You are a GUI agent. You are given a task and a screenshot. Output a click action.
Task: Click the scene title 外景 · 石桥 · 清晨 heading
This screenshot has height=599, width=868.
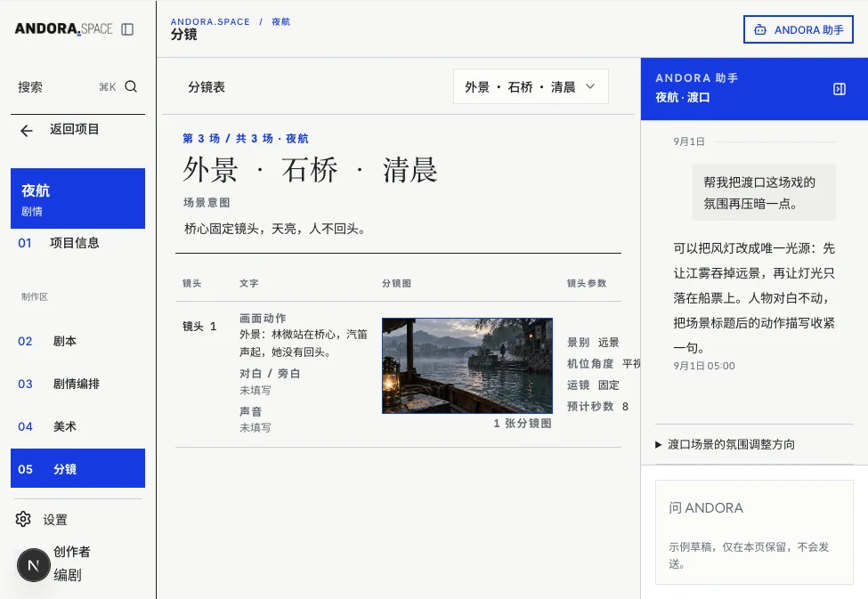[x=310, y=169]
